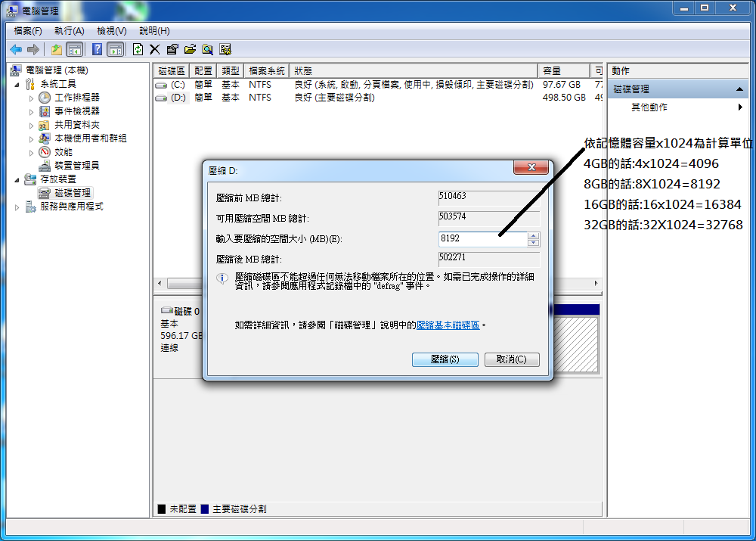756x541 pixels.
Task: Open 事件檢視器 node
Action: (x=76, y=111)
